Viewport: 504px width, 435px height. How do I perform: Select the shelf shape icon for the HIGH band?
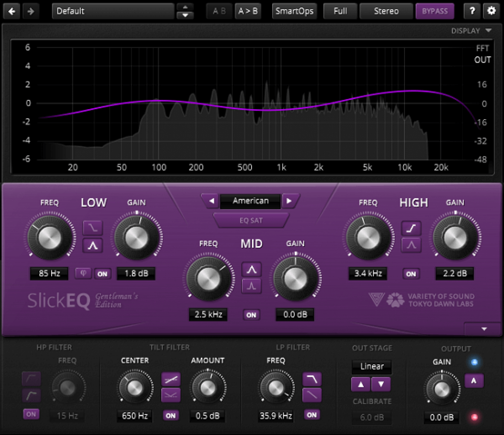click(411, 227)
